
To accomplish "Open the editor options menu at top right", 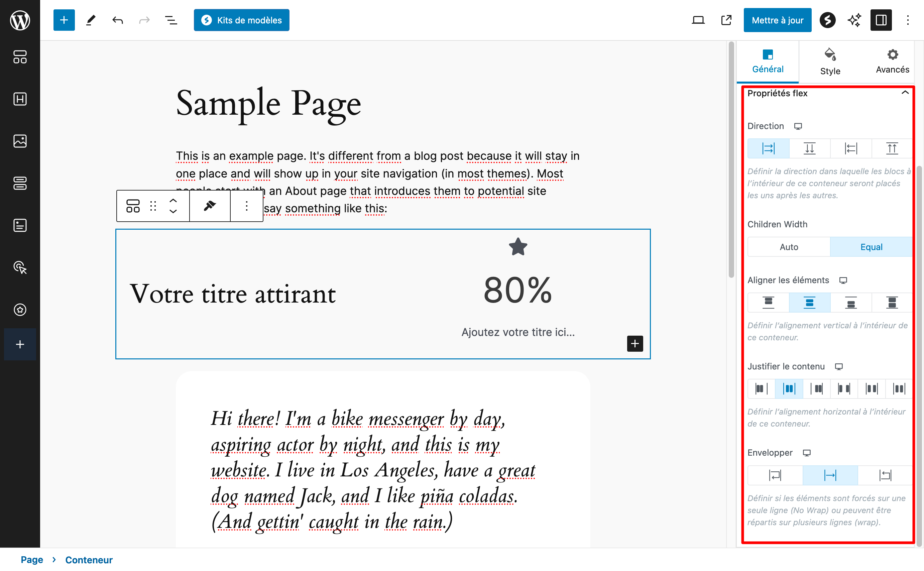I will click(x=908, y=20).
